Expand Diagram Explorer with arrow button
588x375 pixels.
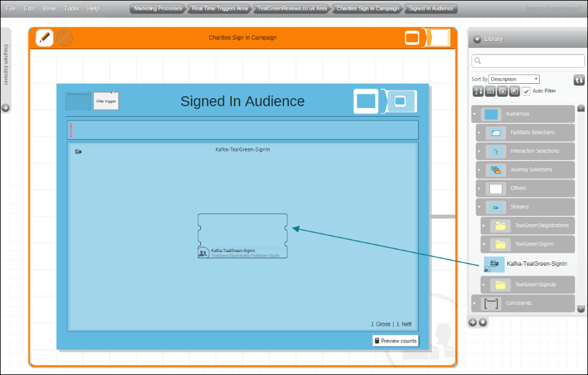(x=6, y=108)
